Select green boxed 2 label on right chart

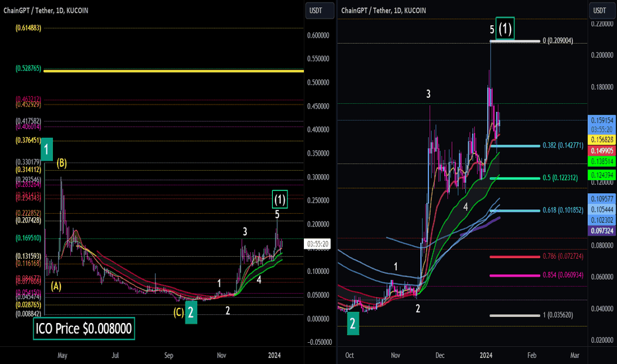pyautogui.click(x=353, y=324)
